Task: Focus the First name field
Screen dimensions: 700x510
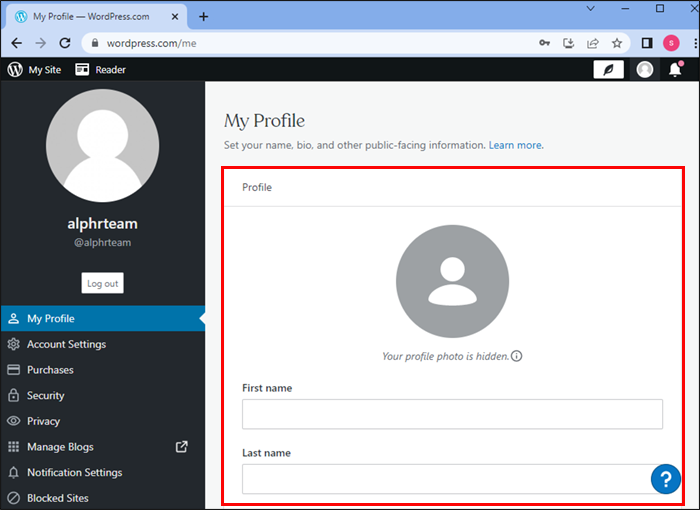Action: pyautogui.click(x=452, y=414)
